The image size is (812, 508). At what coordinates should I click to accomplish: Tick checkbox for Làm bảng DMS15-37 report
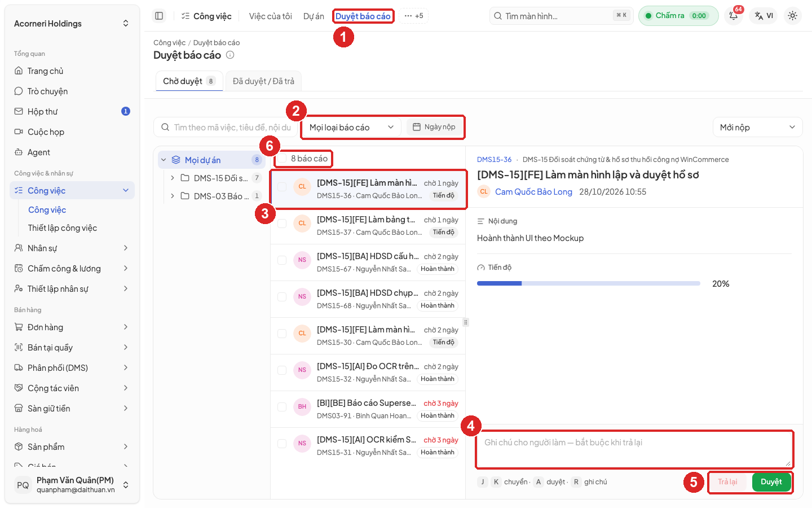(x=282, y=224)
